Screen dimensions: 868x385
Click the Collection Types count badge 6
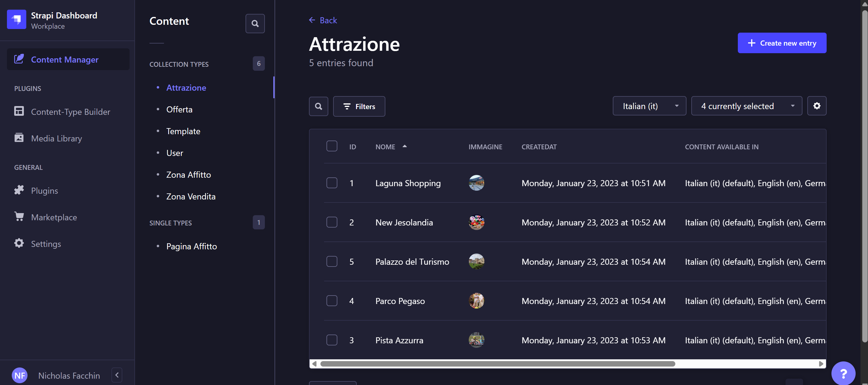[259, 63]
